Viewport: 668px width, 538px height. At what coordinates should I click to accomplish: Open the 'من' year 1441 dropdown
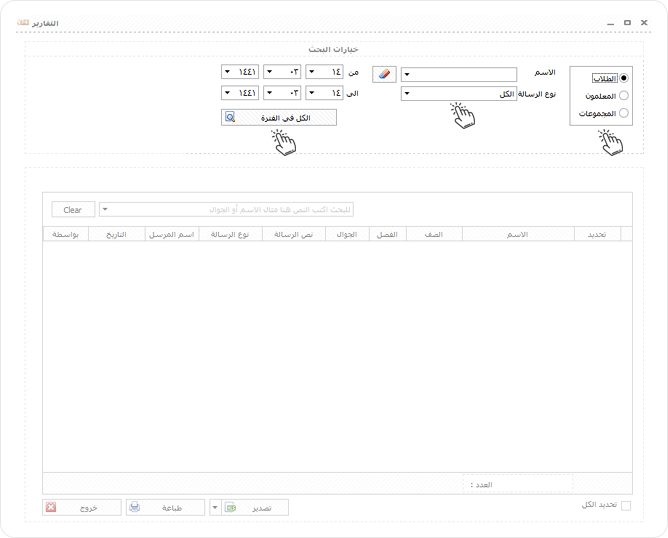[x=240, y=72]
